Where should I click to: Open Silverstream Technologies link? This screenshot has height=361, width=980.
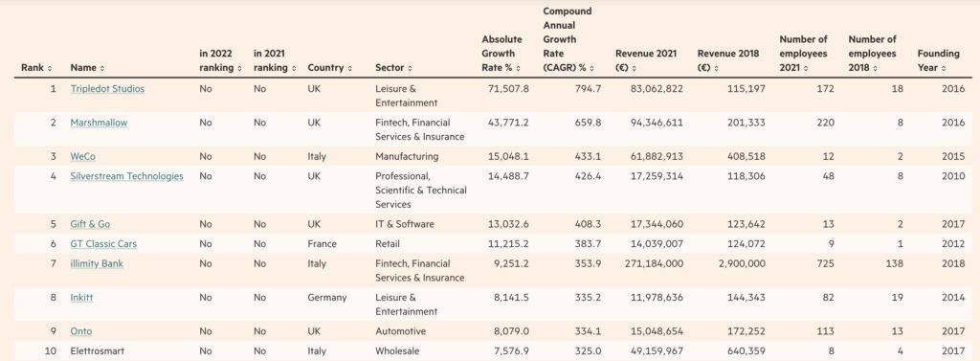pyautogui.click(x=127, y=176)
